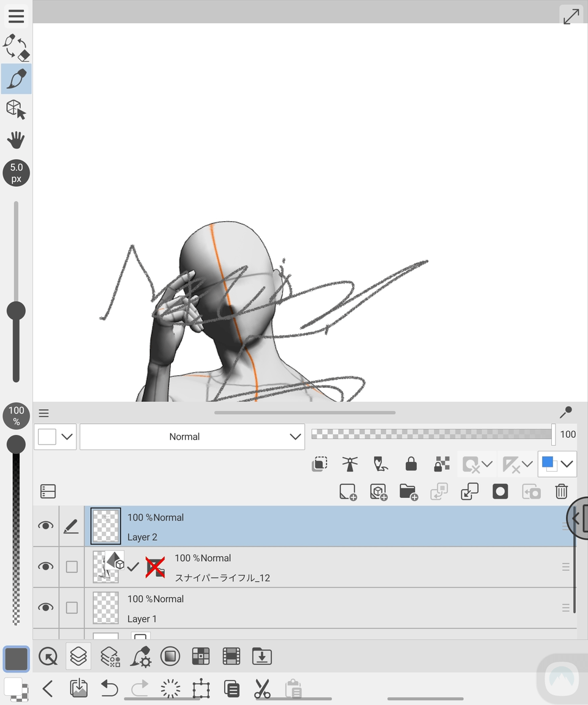Open the layer Mask icon
The height and width of the screenshot is (705, 588).
tap(500, 491)
